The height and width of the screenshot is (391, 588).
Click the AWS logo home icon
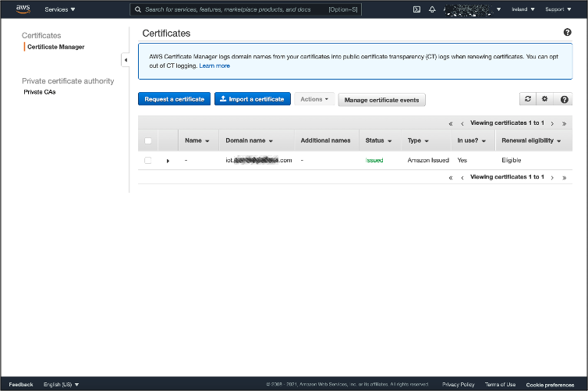(x=23, y=9)
